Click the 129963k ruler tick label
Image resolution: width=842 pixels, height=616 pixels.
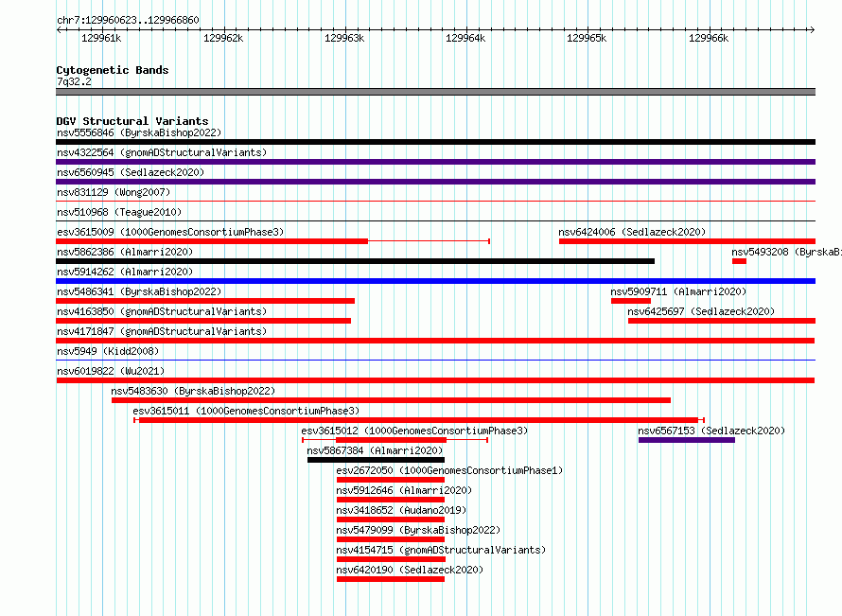tap(344, 38)
